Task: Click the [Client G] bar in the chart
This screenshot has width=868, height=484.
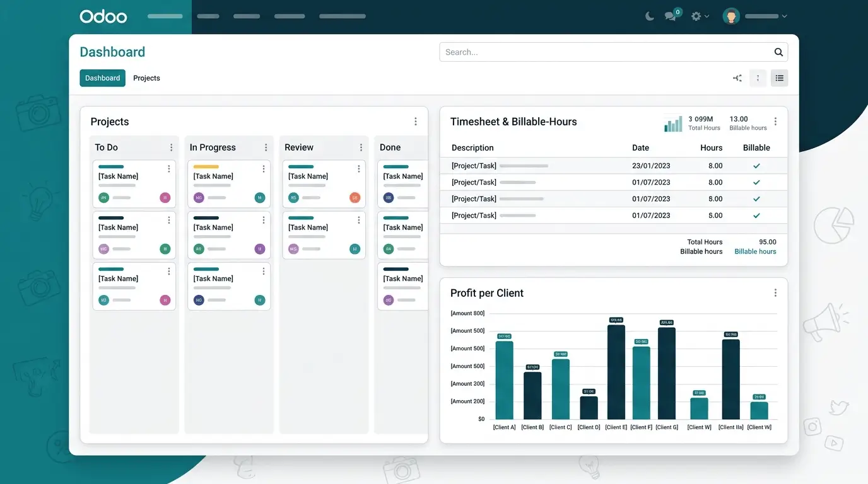Action: 667,373
